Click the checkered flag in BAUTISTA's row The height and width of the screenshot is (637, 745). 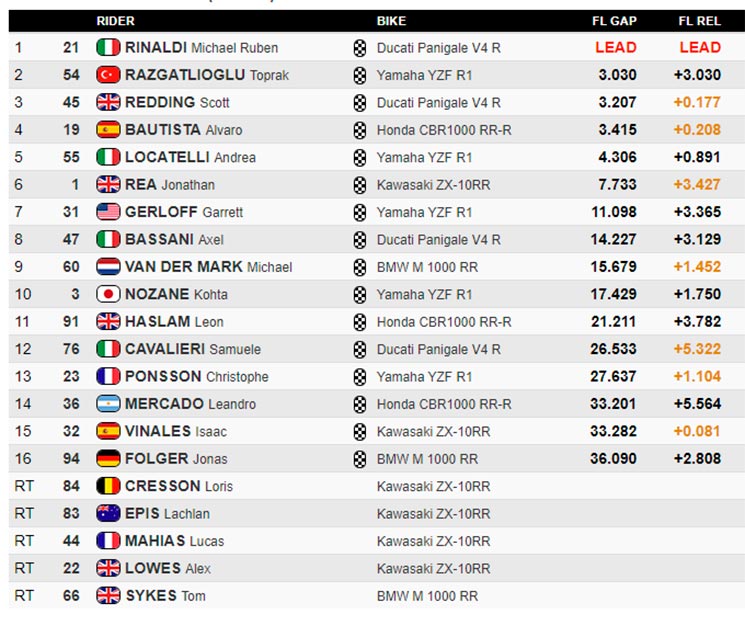click(x=360, y=130)
